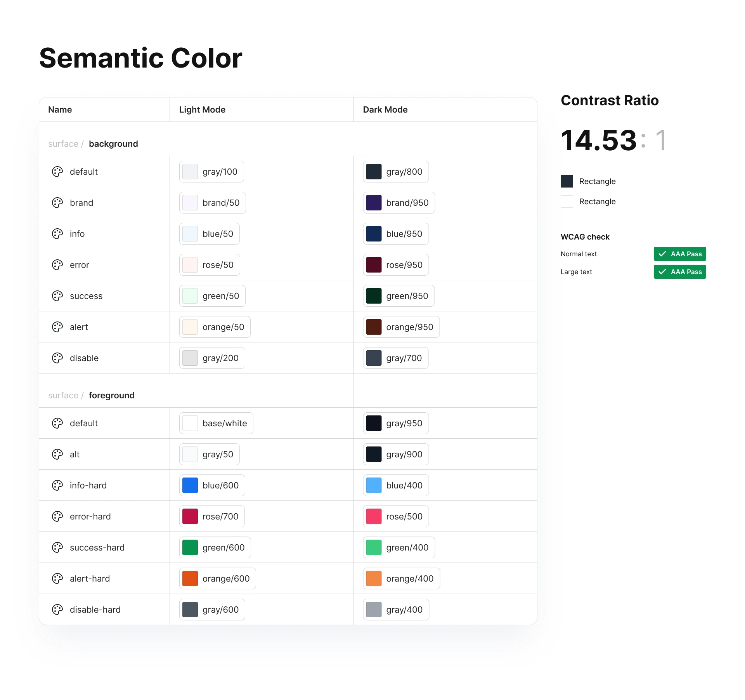Click the Dark Mode column header
The height and width of the screenshot is (700, 745).
tap(385, 109)
